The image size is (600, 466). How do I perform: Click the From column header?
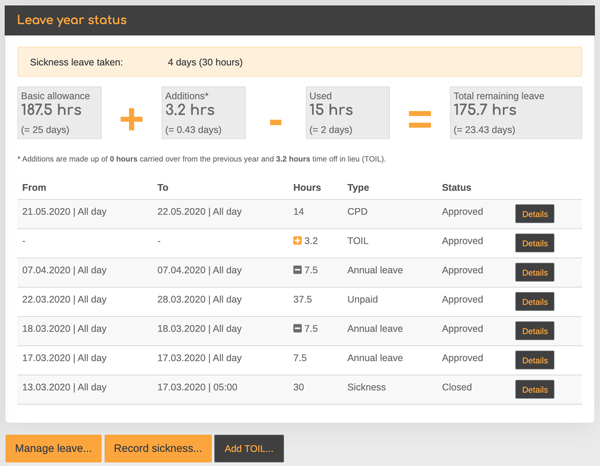click(34, 187)
